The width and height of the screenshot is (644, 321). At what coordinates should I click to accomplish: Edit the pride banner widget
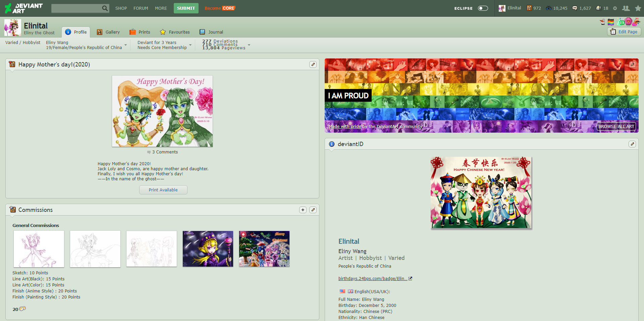(x=632, y=64)
